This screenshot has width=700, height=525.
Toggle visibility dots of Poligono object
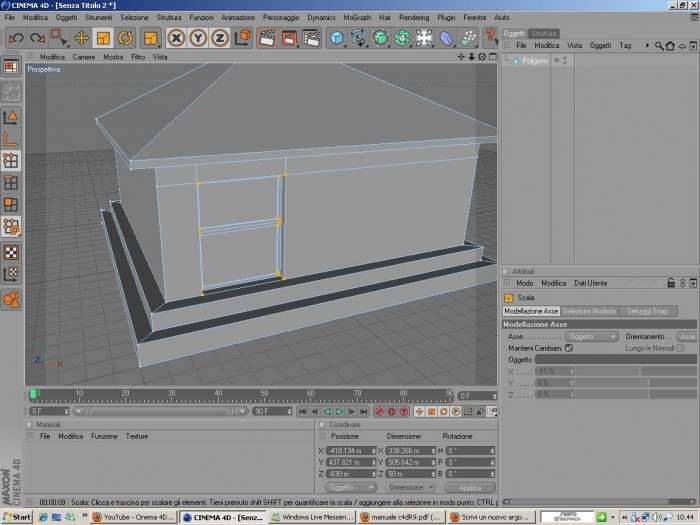565,60
